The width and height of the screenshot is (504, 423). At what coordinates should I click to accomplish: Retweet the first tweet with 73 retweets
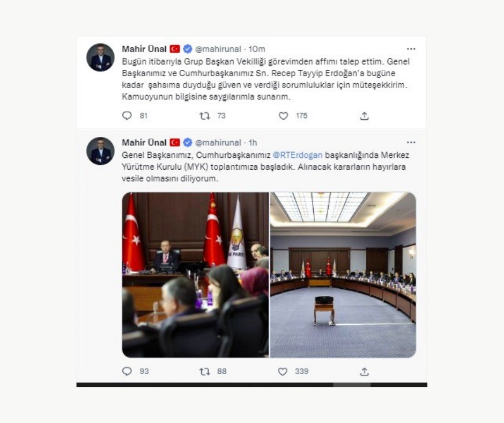(x=205, y=115)
